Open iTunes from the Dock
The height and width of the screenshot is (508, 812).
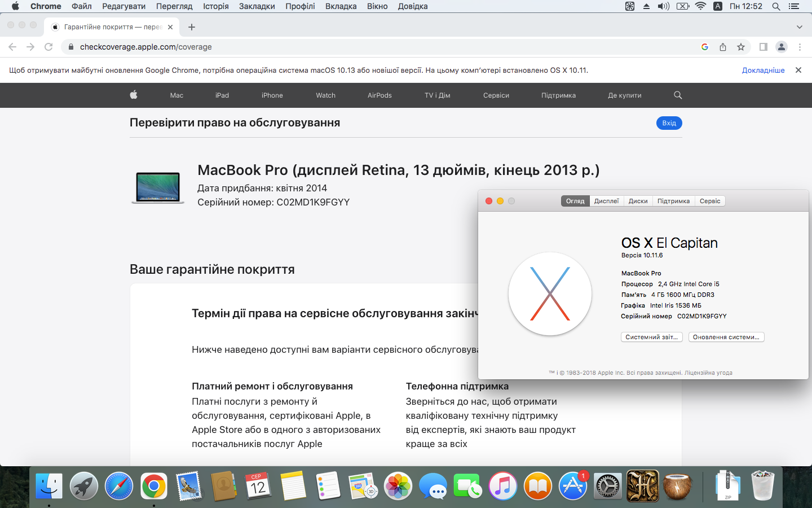tap(503, 486)
